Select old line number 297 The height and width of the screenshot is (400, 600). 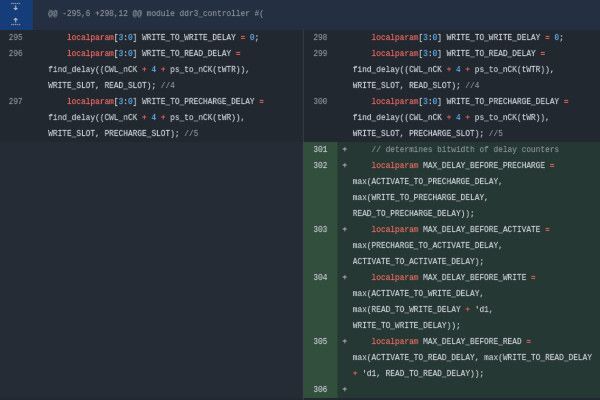[x=15, y=102]
